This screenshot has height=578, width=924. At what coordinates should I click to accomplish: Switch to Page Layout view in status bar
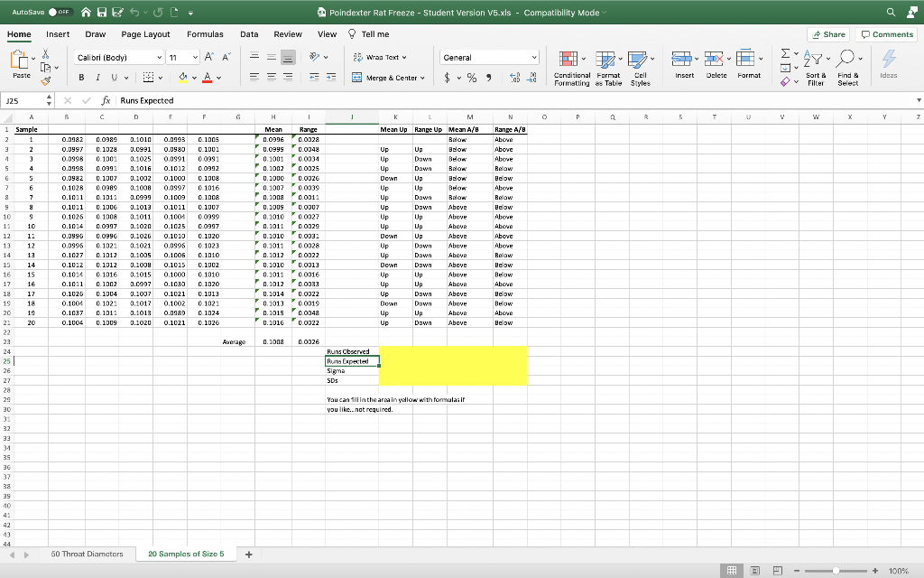[x=755, y=571]
